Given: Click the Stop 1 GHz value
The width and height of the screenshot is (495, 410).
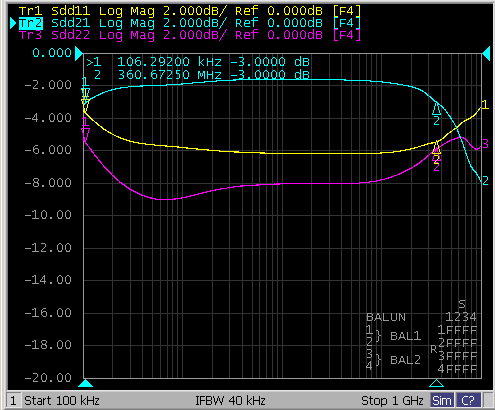Looking at the screenshot, I should (392, 400).
